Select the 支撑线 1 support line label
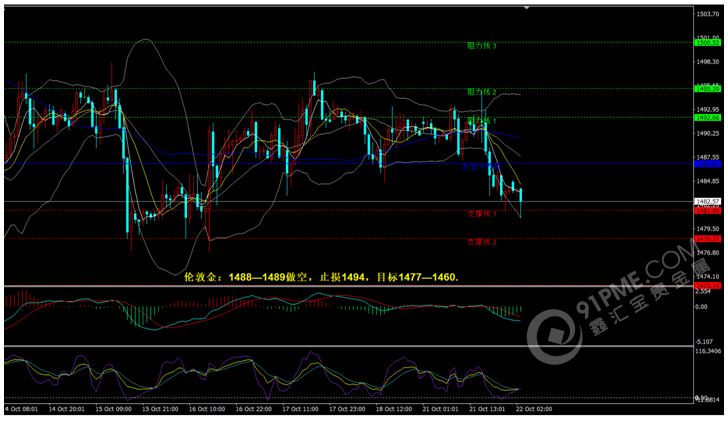 pos(482,214)
